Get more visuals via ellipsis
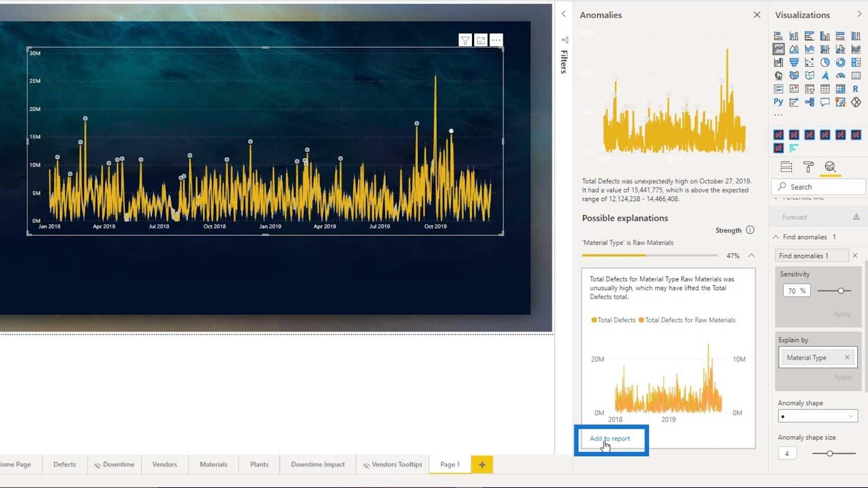 click(x=778, y=115)
